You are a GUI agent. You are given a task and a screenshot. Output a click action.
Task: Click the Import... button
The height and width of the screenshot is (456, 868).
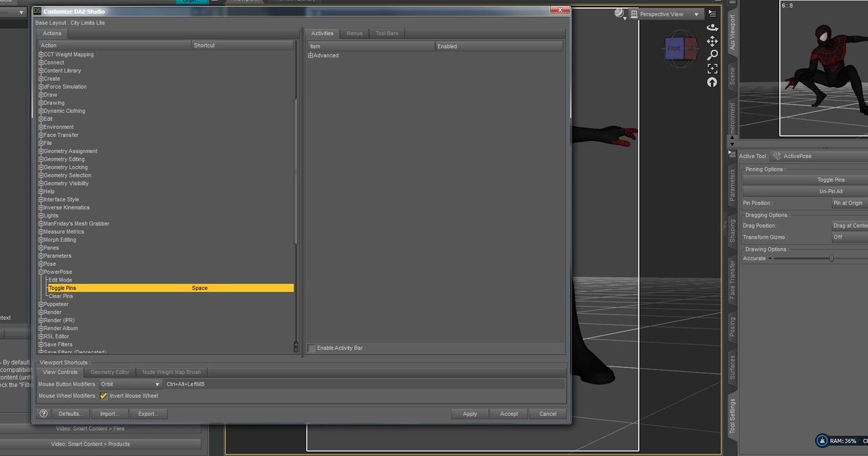point(109,414)
